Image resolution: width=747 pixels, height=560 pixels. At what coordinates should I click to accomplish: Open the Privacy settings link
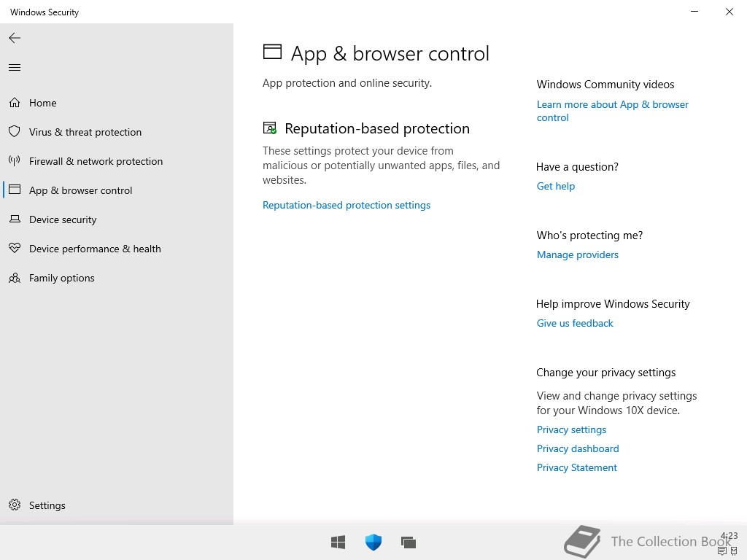pos(571,429)
